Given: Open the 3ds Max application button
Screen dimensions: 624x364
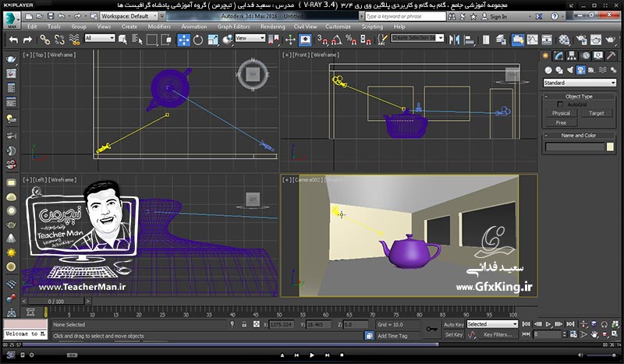Looking at the screenshot, I should click(12, 20).
